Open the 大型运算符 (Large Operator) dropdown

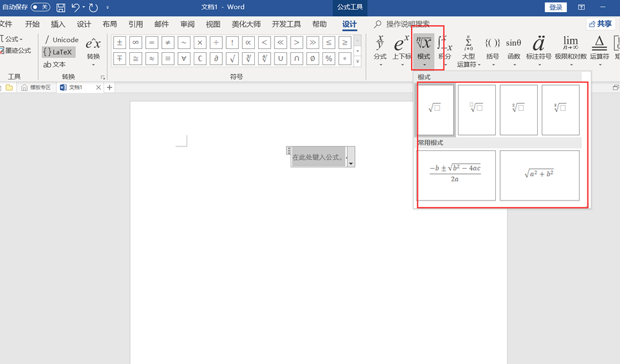[x=468, y=52]
